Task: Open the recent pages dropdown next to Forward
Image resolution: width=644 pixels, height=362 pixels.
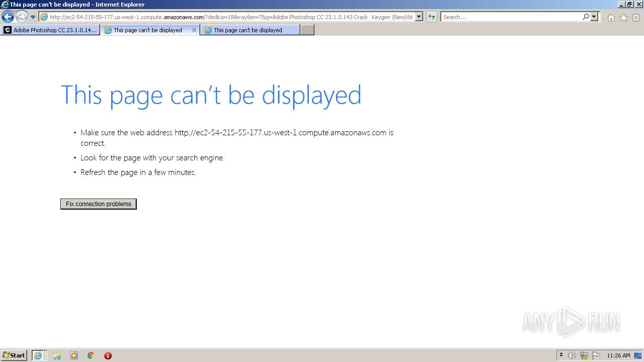Action: click(x=33, y=17)
